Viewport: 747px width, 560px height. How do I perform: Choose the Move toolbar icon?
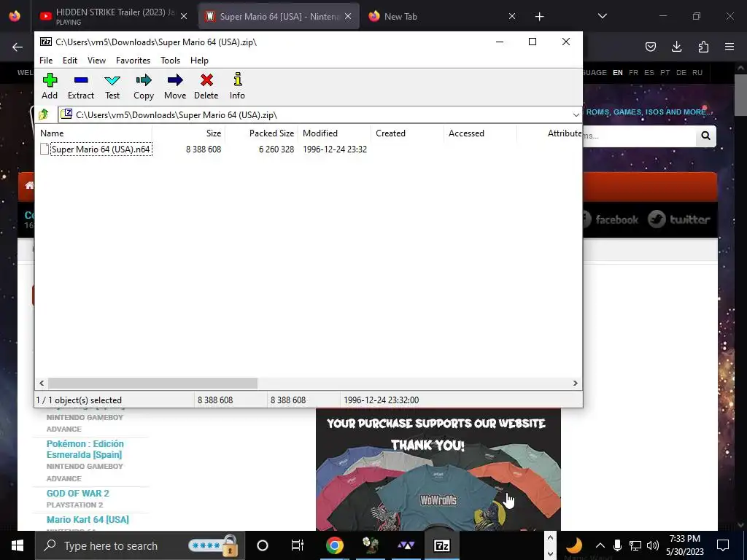(x=175, y=86)
